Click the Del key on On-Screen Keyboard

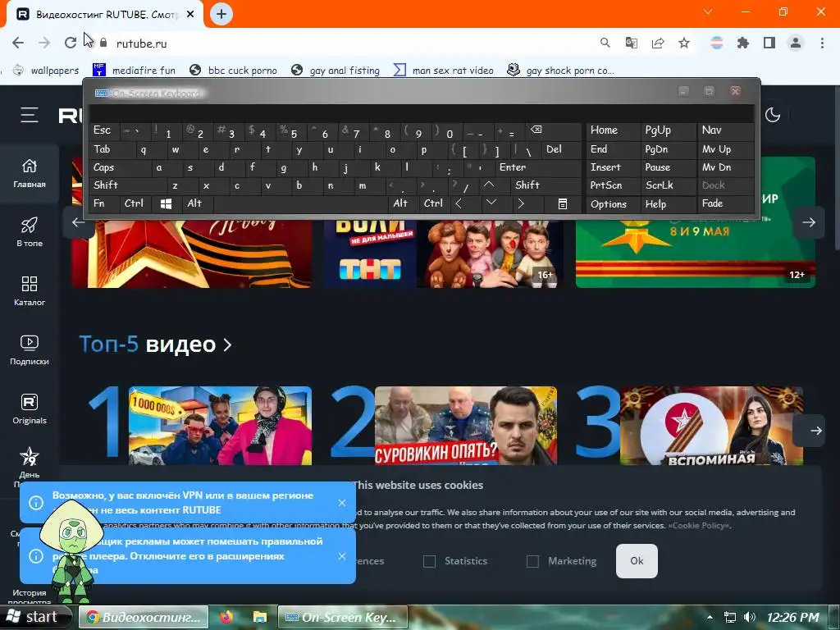coord(561,149)
